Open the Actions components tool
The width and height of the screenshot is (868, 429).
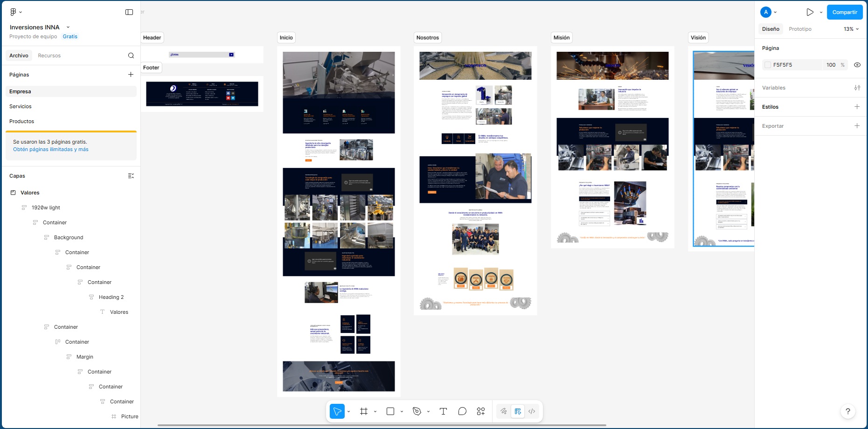click(481, 411)
